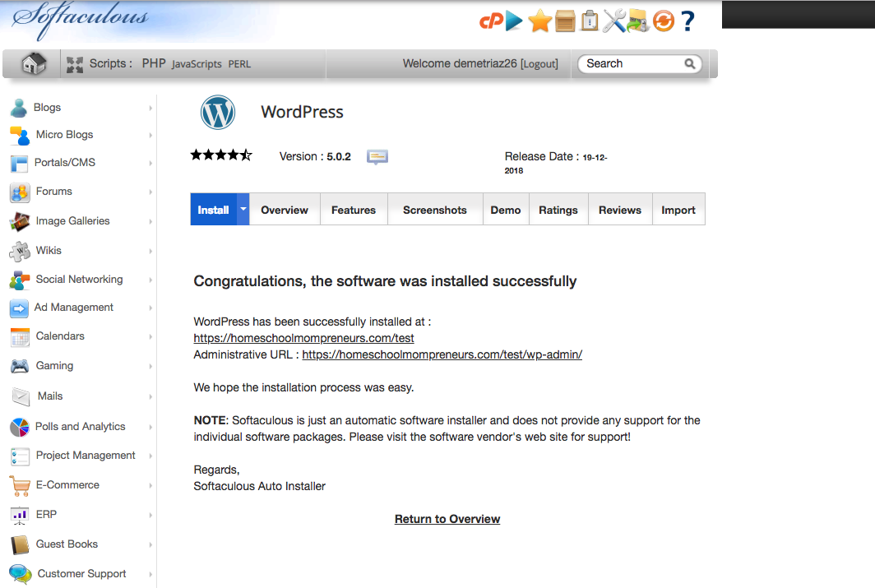This screenshot has height=588, width=875.
Task: Open the Install tab dropdown arrow
Action: [243, 209]
